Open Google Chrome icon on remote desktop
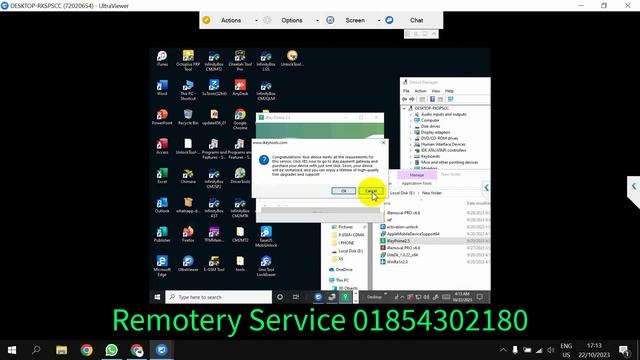 240,119
